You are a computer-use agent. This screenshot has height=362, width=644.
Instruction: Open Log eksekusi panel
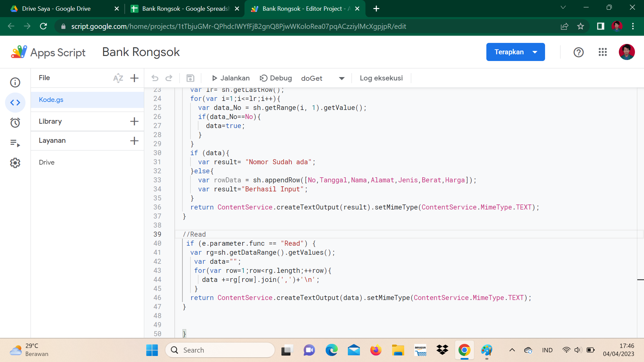tap(381, 78)
